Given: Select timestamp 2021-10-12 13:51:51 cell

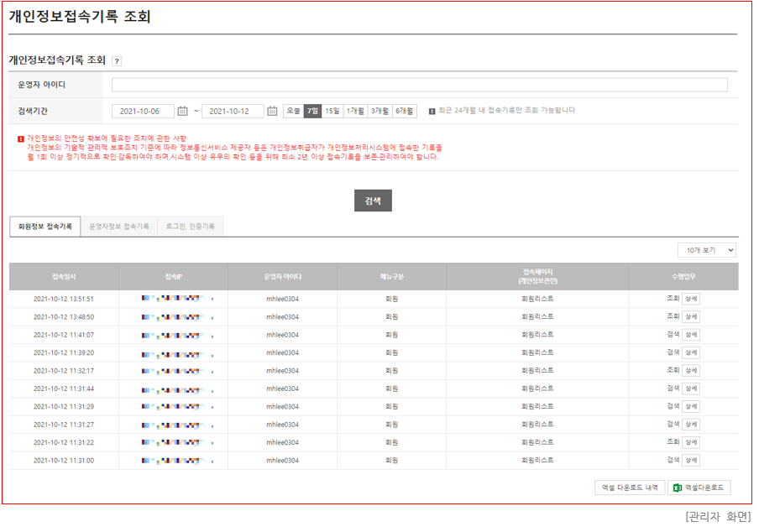Looking at the screenshot, I should (x=64, y=299).
